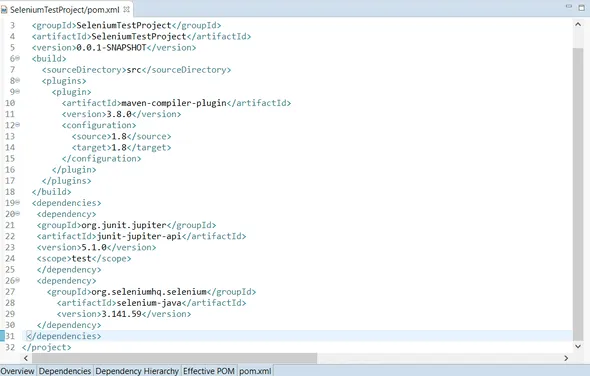The width and height of the screenshot is (590, 376).
Task: Switch to the Dependency Hierarchy tab
Action: coord(137,371)
